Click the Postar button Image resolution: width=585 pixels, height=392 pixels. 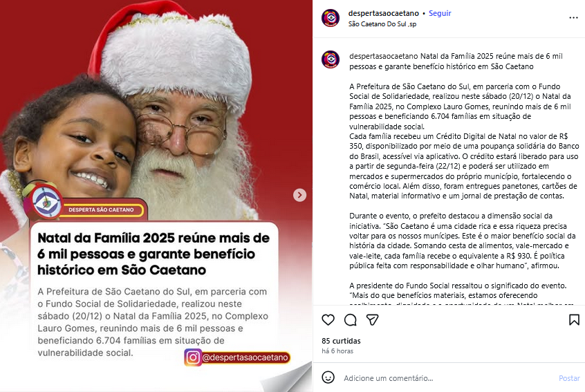click(x=569, y=378)
